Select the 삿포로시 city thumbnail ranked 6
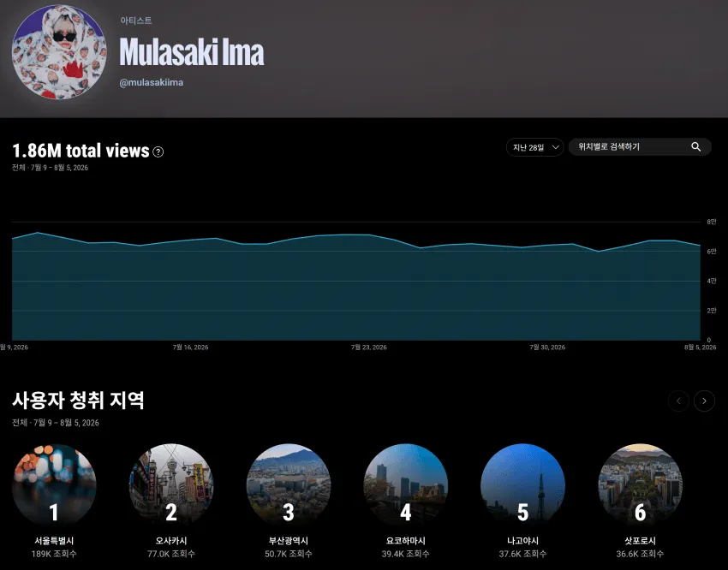728x570 pixels. click(x=640, y=485)
